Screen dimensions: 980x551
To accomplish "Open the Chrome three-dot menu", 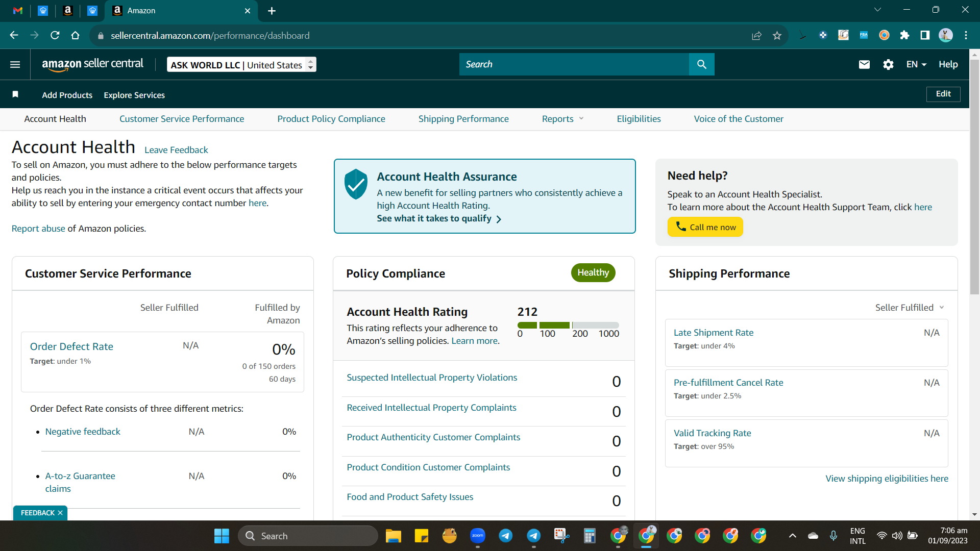I will (x=966, y=35).
